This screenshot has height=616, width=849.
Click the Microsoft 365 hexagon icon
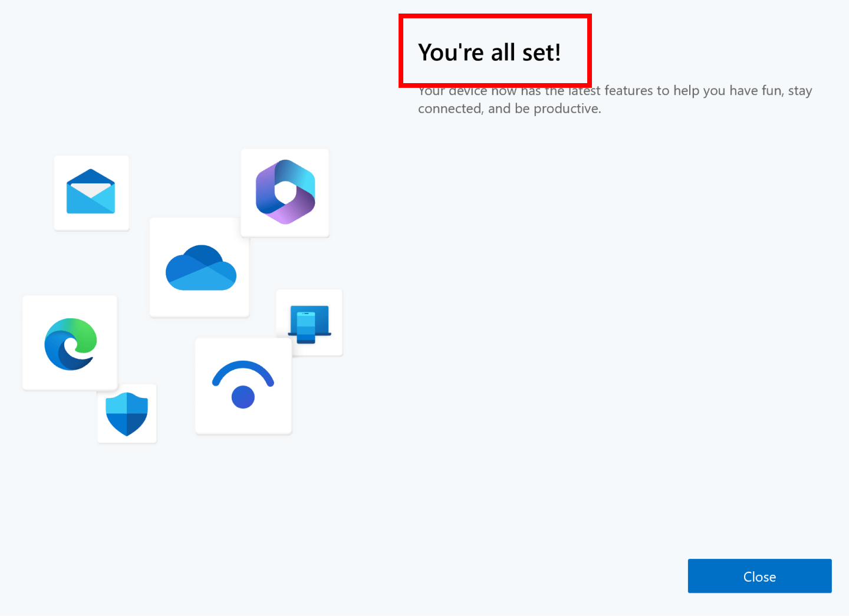[285, 192]
